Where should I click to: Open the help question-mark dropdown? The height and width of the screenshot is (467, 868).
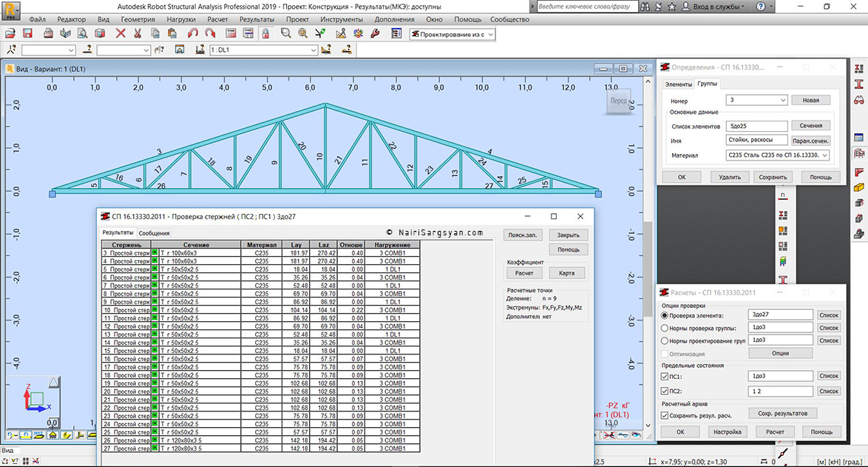coord(764,7)
